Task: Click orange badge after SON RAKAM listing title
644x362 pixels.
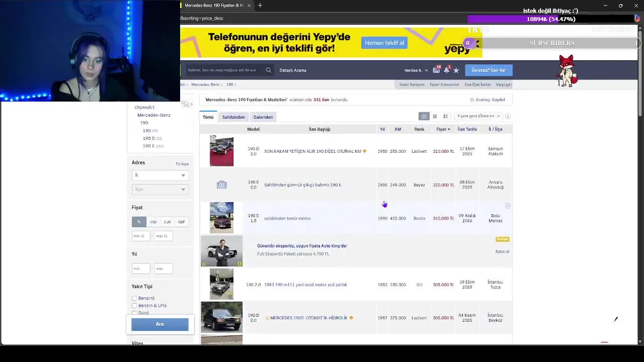Action: click(364, 151)
